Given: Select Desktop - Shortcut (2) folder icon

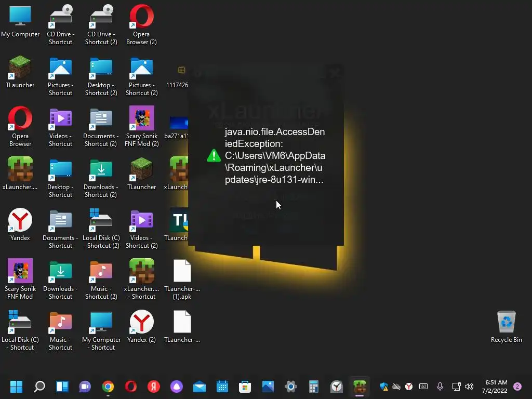Looking at the screenshot, I should click(101, 76).
